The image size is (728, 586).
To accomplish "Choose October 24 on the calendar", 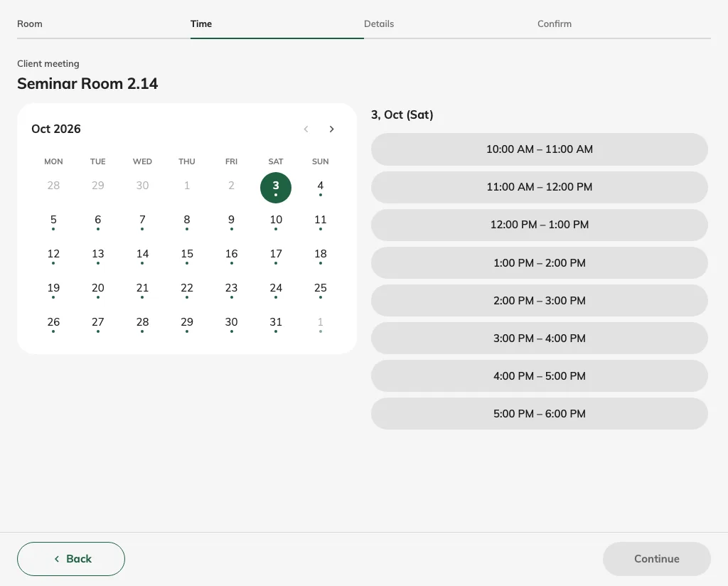I will coord(276,289).
